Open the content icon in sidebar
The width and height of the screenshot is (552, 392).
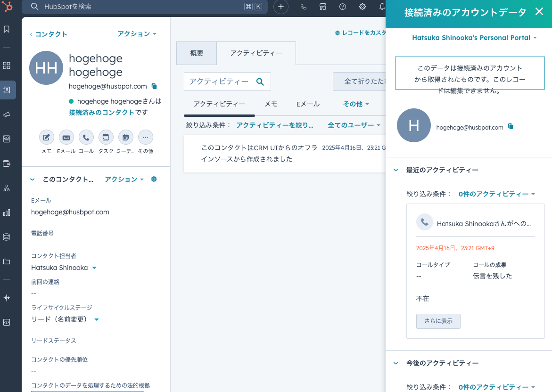pyautogui.click(x=7, y=139)
